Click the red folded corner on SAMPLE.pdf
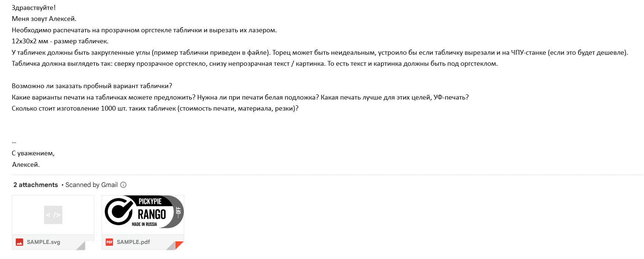 179,245
